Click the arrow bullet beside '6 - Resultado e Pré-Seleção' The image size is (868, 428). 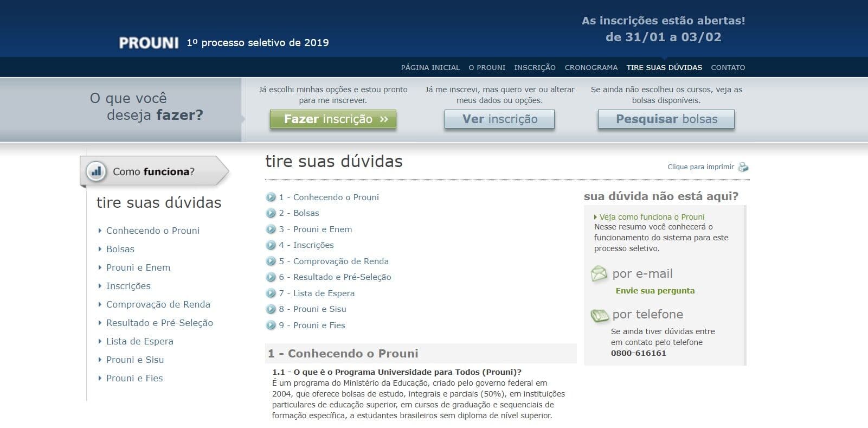point(271,277)
